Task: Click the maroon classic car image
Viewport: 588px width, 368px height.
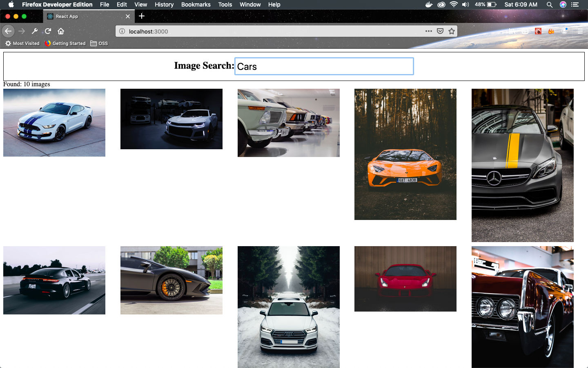Action: tap(523, 307)
